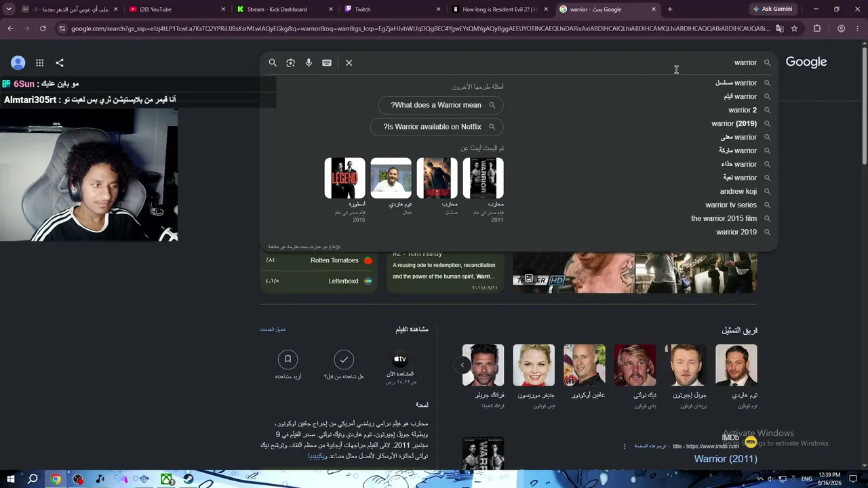Open the Chrome three-dot menu
The width and height of the screenshot is (868, 488).
858,28
